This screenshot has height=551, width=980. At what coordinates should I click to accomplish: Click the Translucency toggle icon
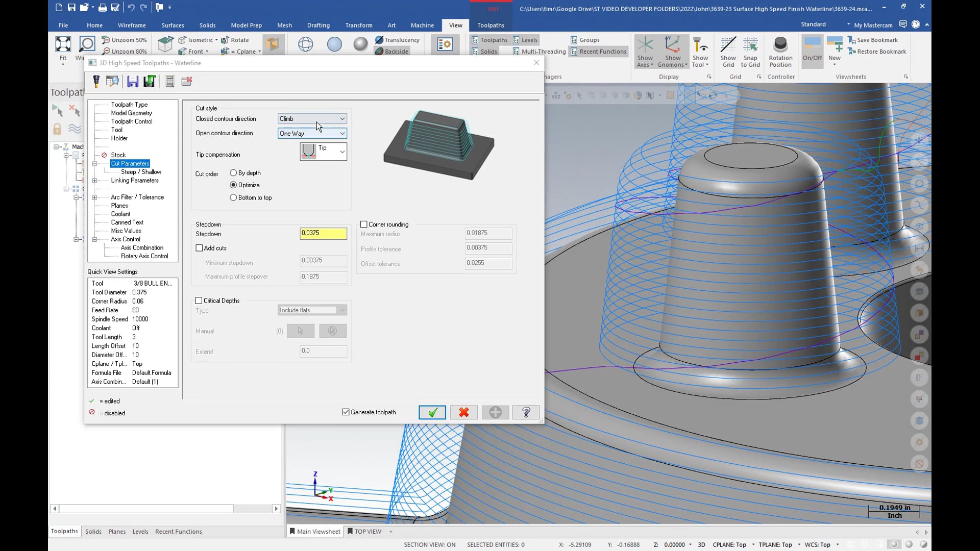tap(379, 39)
